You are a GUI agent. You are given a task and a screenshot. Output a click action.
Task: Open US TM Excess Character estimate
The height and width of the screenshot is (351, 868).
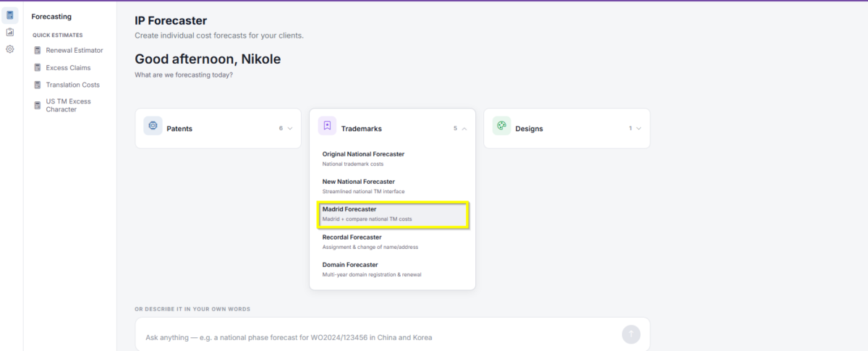pyautogui.click(x=68, y=106)
